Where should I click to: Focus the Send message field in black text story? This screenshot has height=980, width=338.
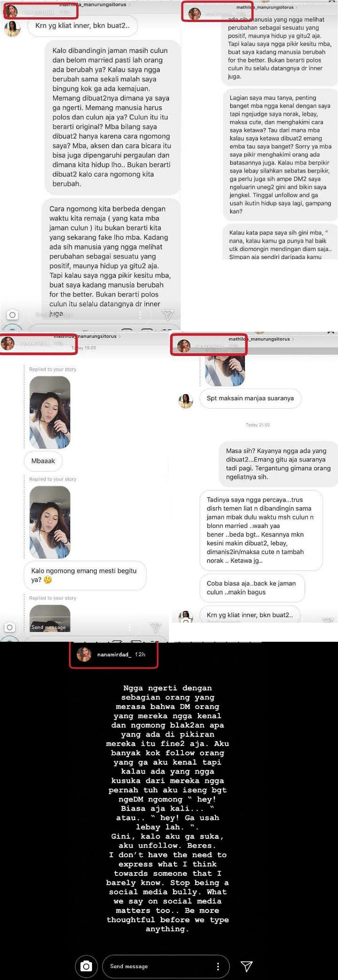point(166,966)
